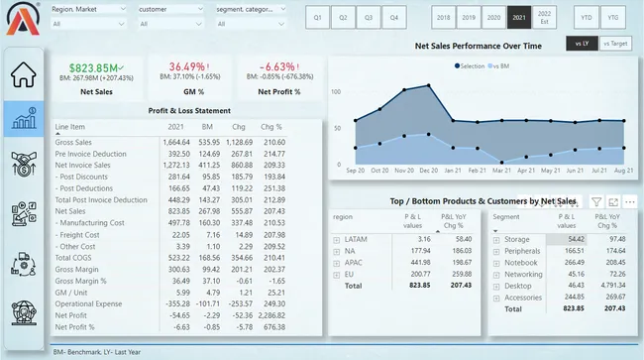This screenshot has height=360, width=644.
Task: Click the vs BM legend color marker
Action: point(489,65)
